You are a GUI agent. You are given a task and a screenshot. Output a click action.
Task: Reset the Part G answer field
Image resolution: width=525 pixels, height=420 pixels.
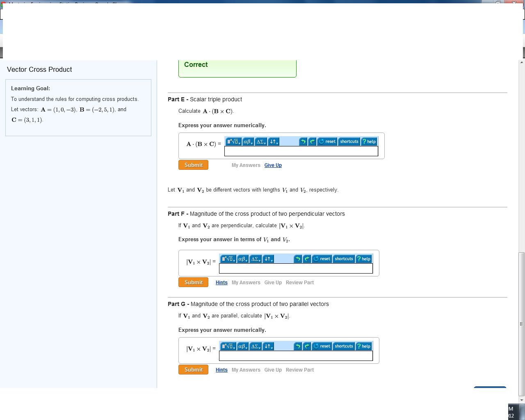tap(322, 346)
